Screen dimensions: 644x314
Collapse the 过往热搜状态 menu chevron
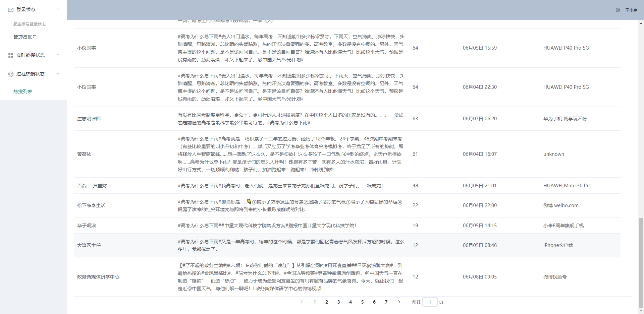point(58,73)
